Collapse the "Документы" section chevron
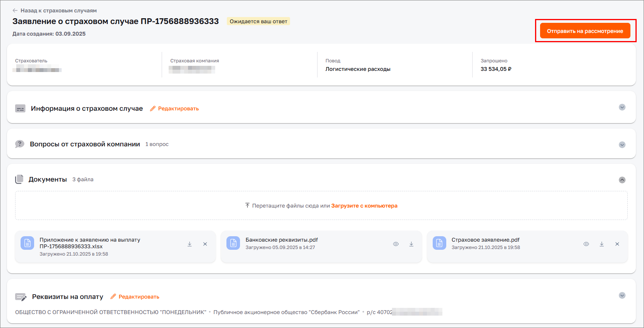Image resolution: width=644 pixels, height=328 pixels. (622, 180)
